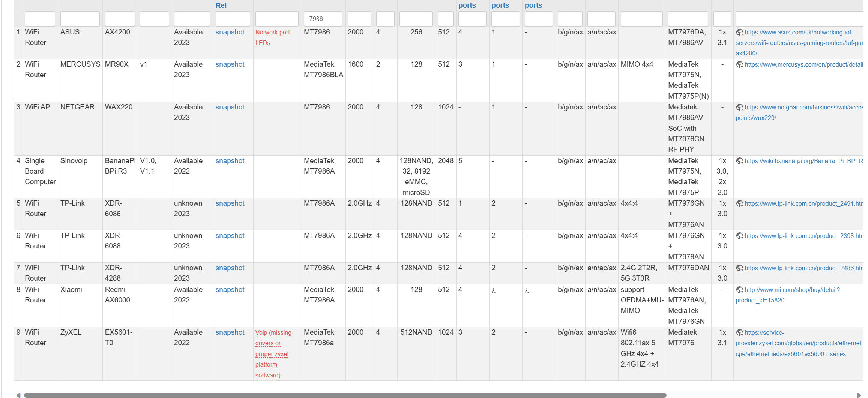Screen dimensions: 868x398
Task: Focus the filter box above the Available 2023 column
Action: pos(192,19)
